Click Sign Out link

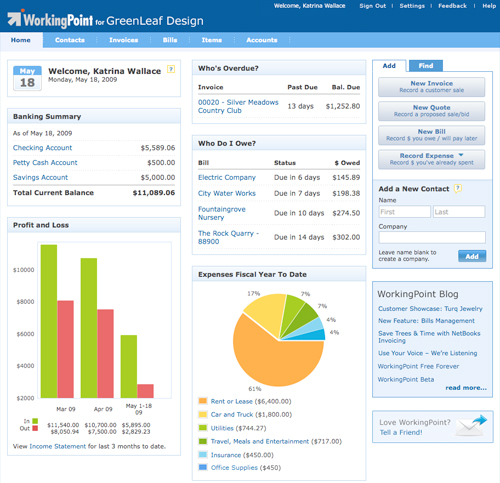[x=373, y=6]
